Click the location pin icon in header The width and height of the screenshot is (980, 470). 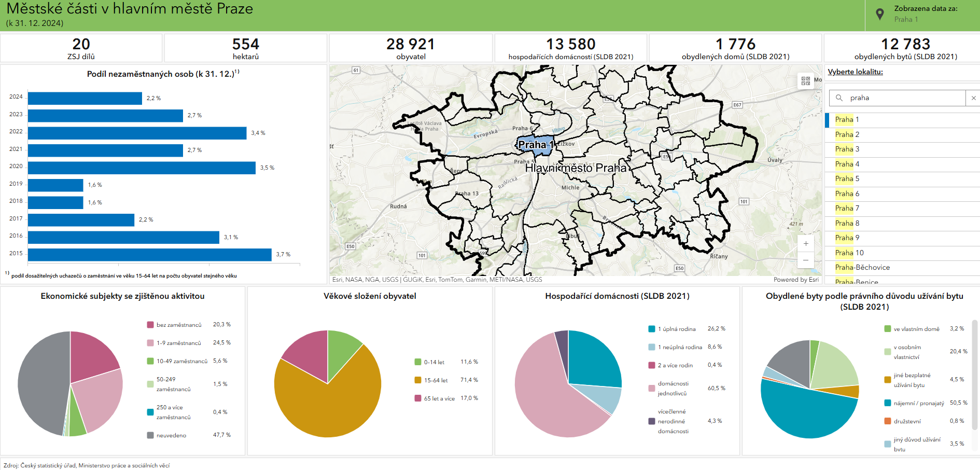(x=879, y=15)
